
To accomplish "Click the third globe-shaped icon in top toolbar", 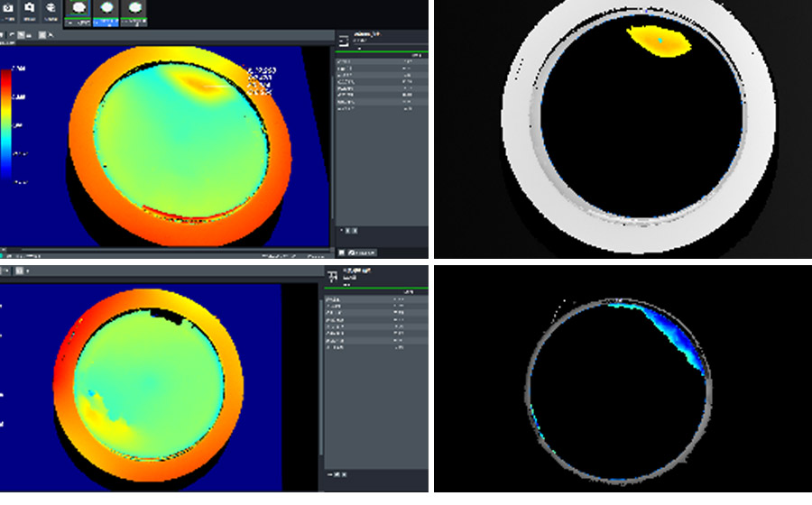I will 51,8.
